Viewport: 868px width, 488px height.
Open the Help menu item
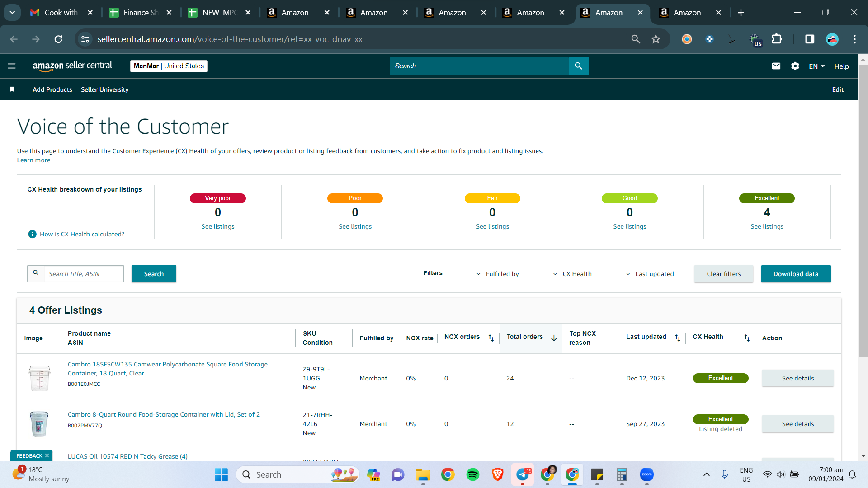pos(841,66)
